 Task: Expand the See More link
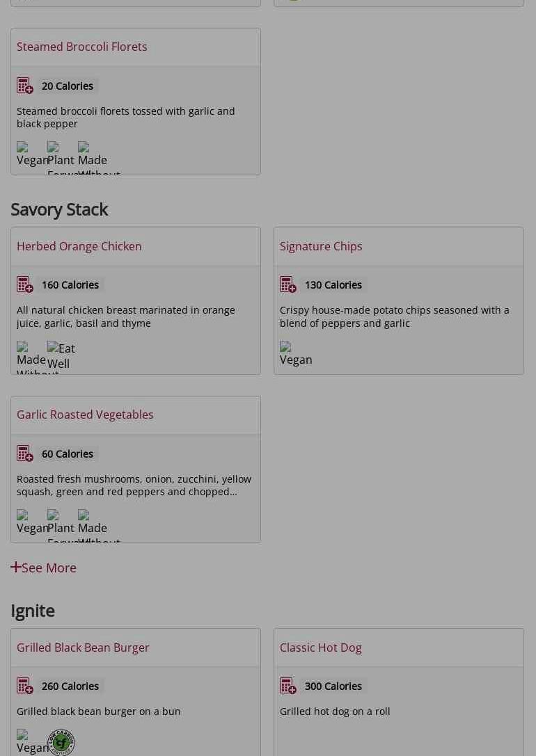click(x=49, y=568)
